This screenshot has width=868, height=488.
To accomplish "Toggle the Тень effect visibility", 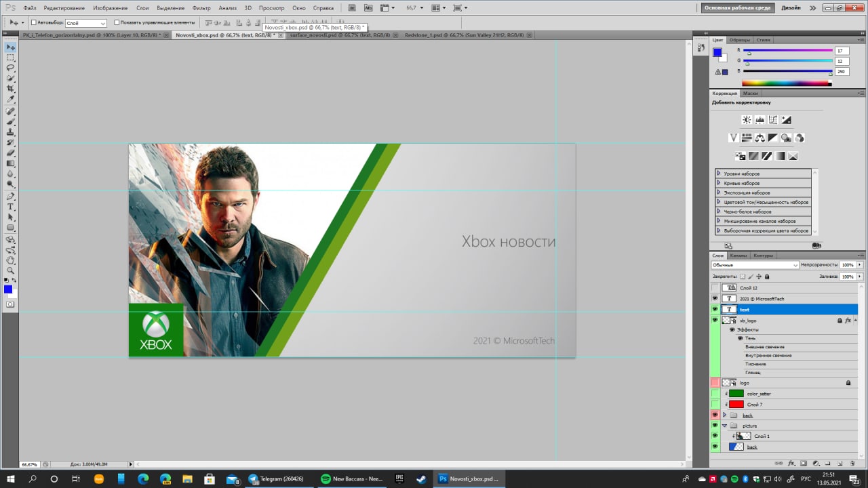I will (741, 338).
